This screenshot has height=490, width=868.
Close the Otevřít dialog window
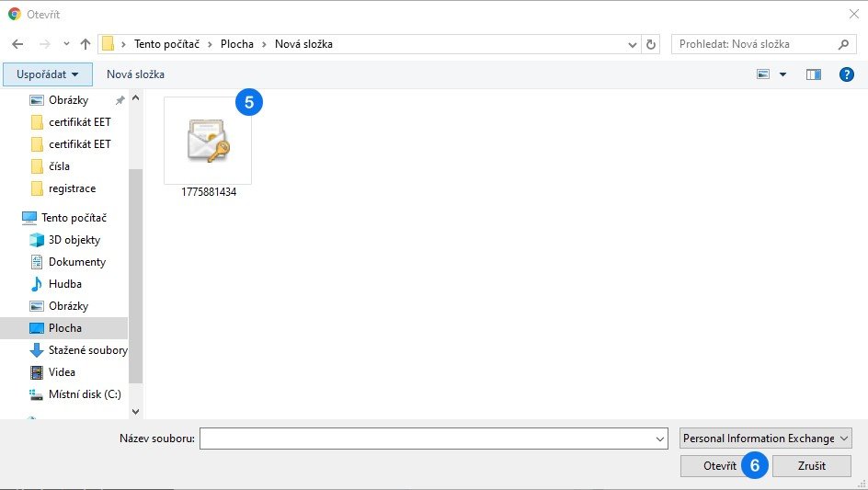(854, 15)
